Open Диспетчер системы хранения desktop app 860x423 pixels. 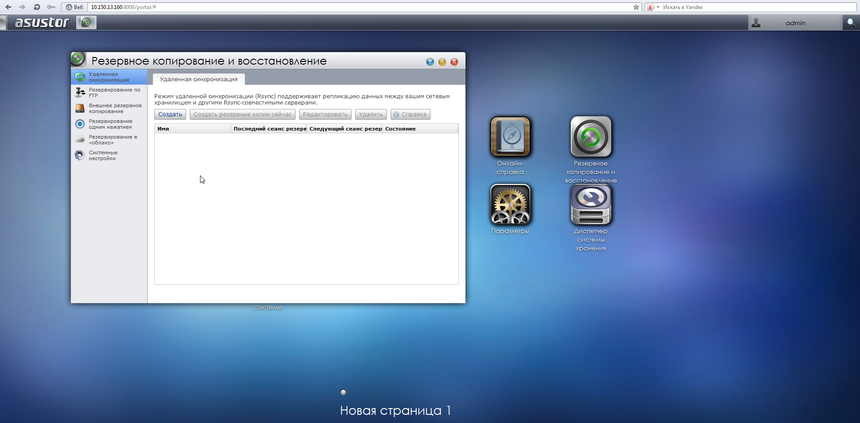(x=591, y=204)
